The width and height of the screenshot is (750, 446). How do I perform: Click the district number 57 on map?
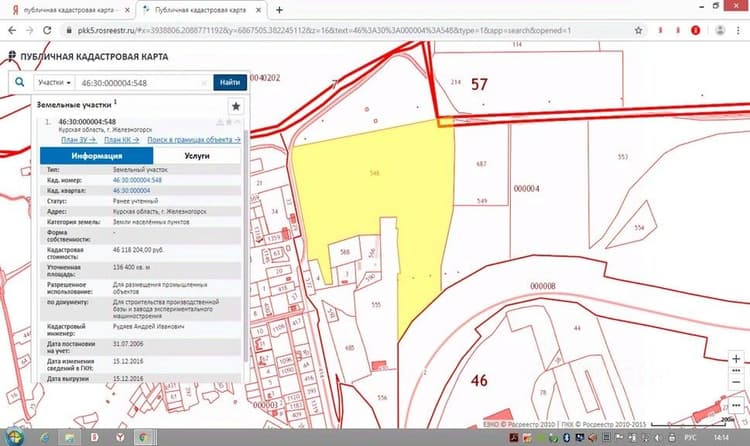pyautogui.click(x=479, y=84)
